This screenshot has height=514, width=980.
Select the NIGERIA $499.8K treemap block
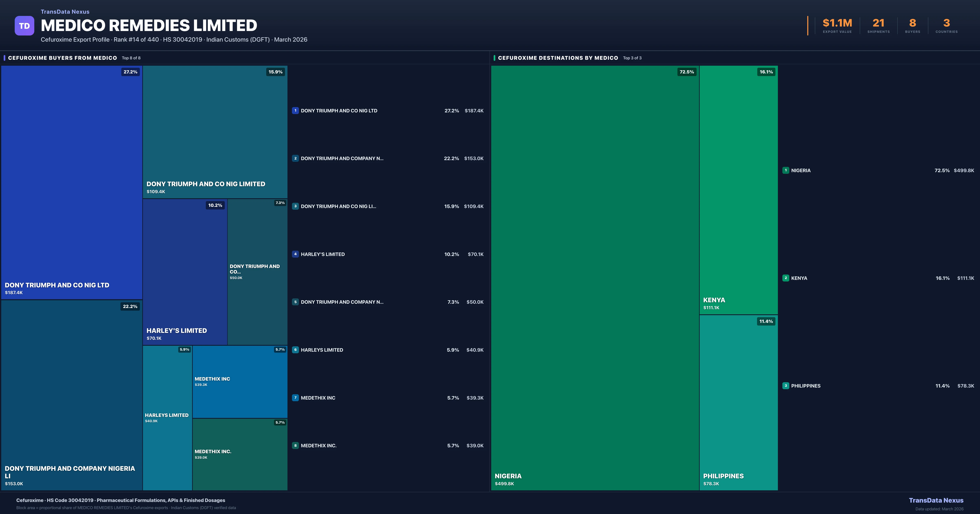[595, 278]
